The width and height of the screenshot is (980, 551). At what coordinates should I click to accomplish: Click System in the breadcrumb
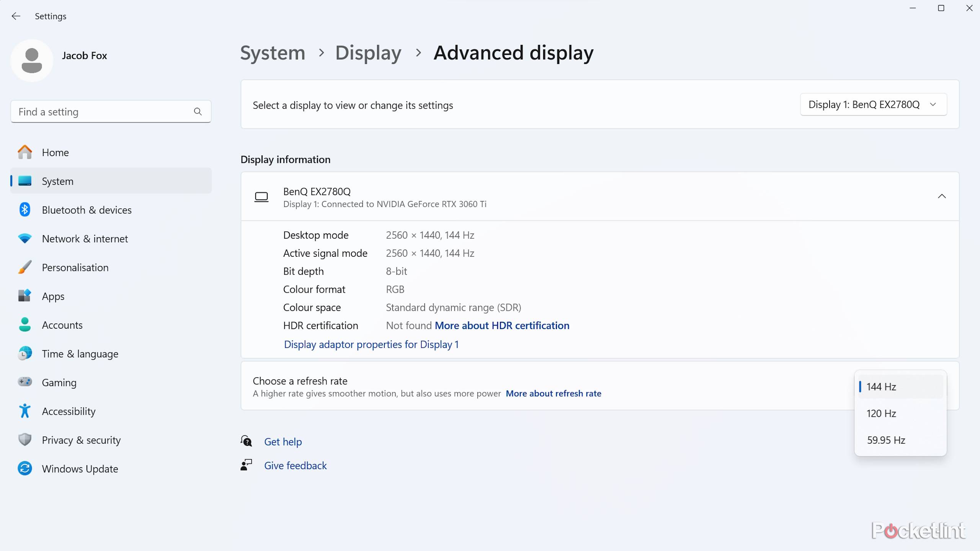tap(273, 52)
